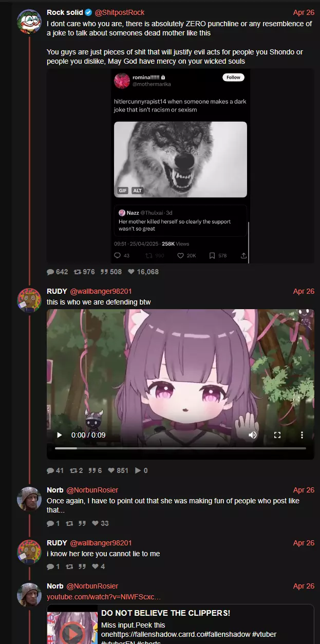
Task: Click the comment icon showing 41 replies
Action: click(50, 470)
